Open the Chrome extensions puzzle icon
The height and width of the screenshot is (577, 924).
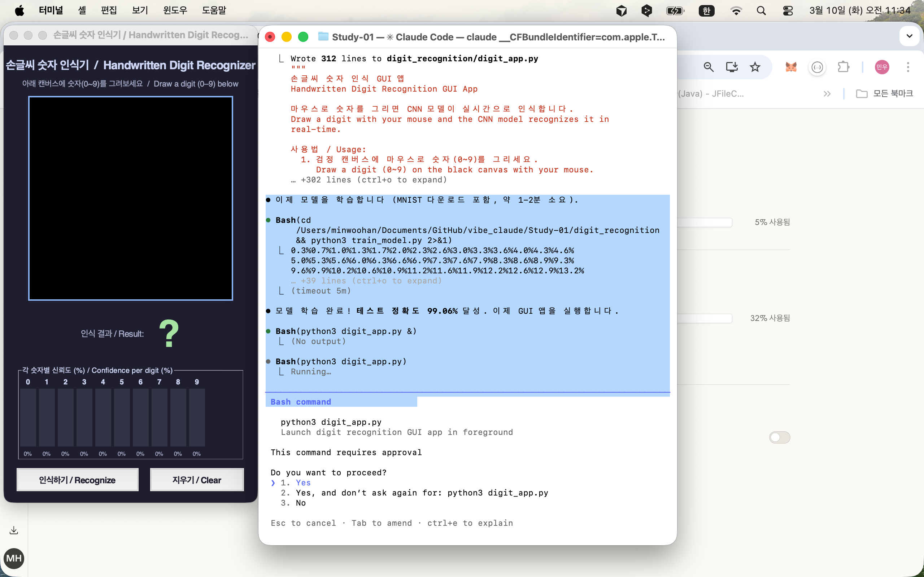point(843,67)
